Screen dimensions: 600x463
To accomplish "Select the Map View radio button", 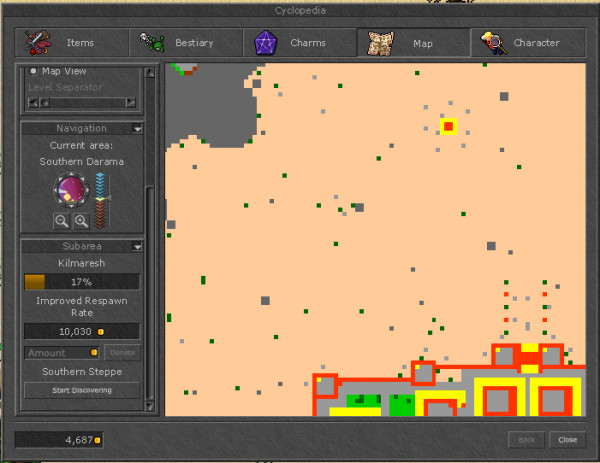I will 33,71.
